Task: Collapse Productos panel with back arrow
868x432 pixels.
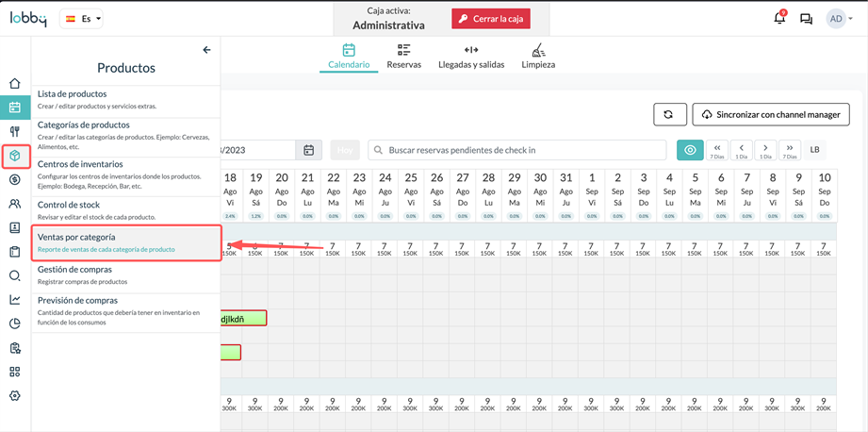Action: coord(207,50)
